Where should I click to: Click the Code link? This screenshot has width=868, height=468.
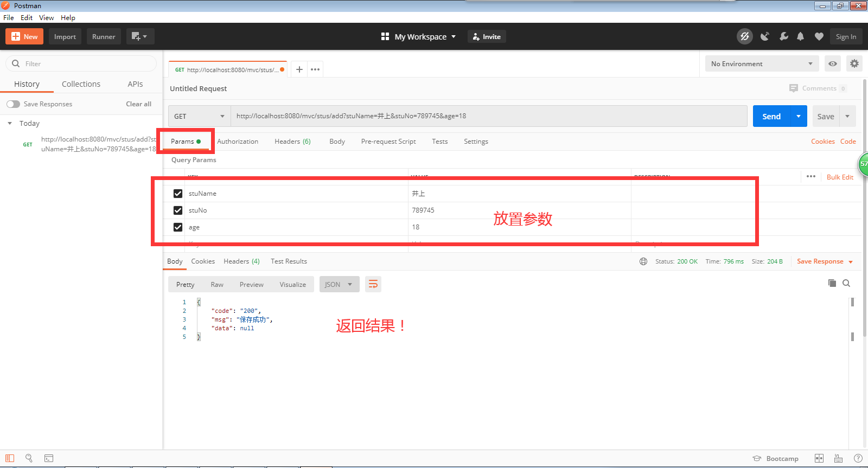pyautogui.click(x=848, y=142)
